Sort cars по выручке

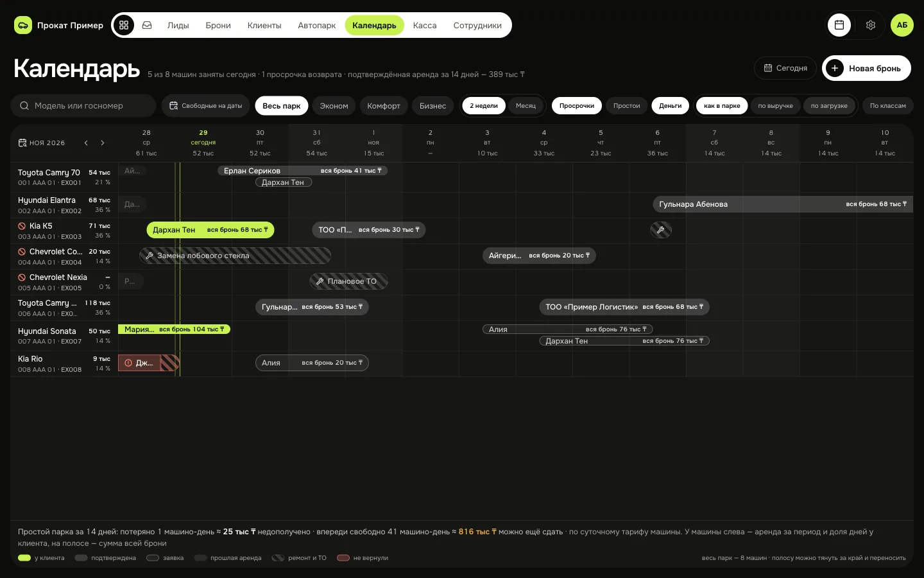[776, 106]
